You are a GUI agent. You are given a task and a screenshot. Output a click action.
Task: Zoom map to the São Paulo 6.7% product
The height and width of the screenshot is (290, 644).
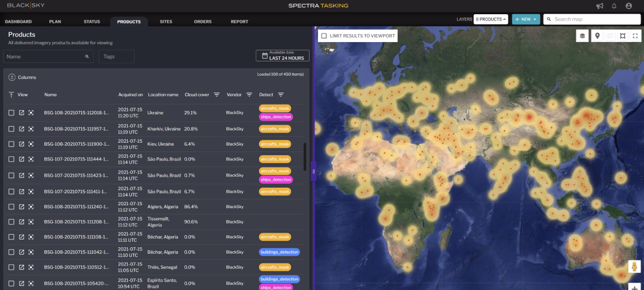(31, 192)
